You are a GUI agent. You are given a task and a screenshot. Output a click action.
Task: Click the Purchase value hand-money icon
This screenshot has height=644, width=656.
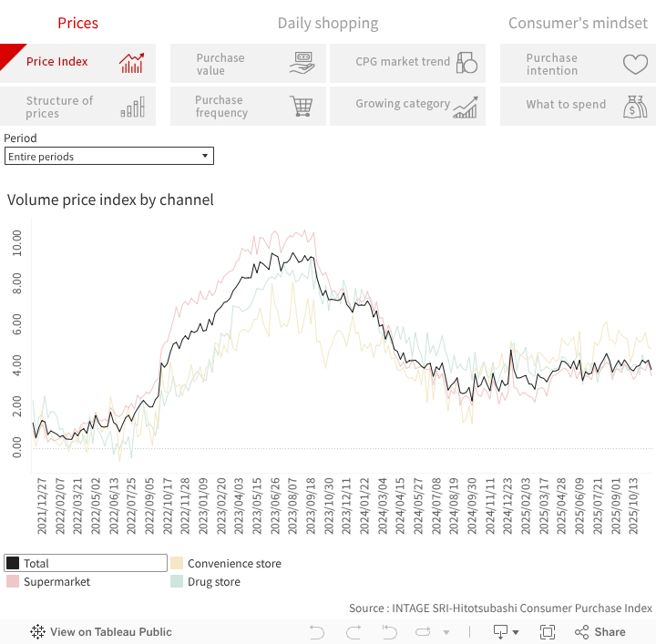point(302,63)
